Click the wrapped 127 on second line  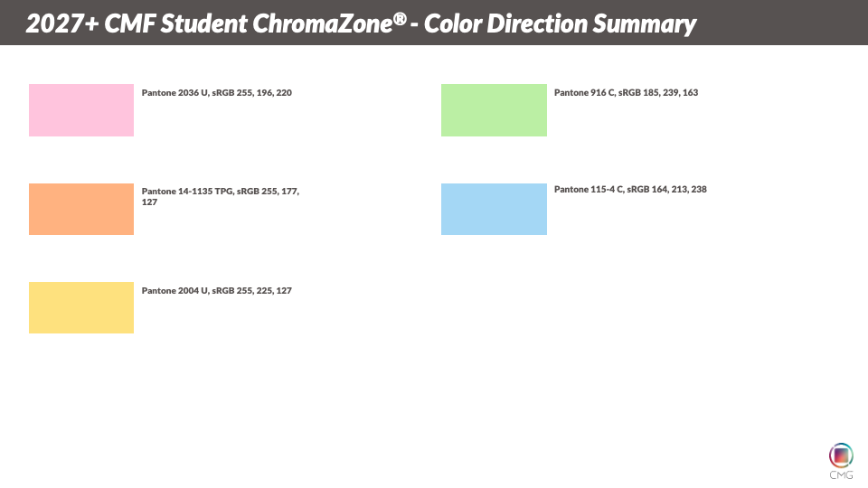149,202
